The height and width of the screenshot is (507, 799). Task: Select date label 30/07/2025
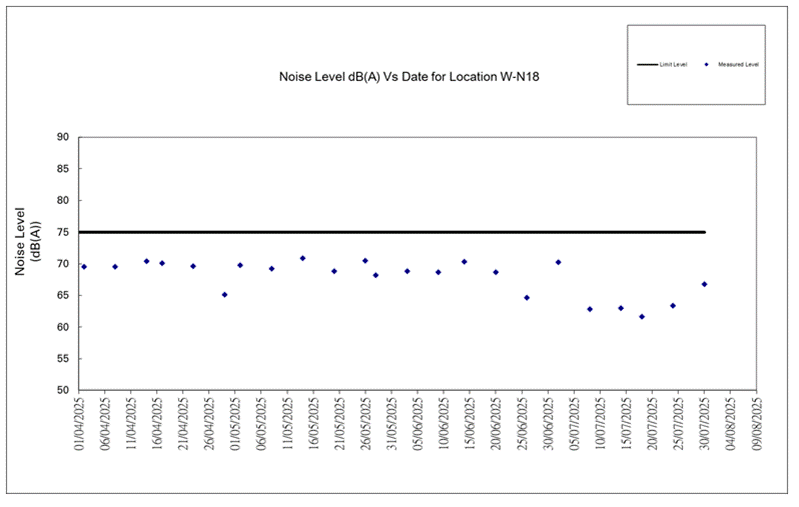704,424
